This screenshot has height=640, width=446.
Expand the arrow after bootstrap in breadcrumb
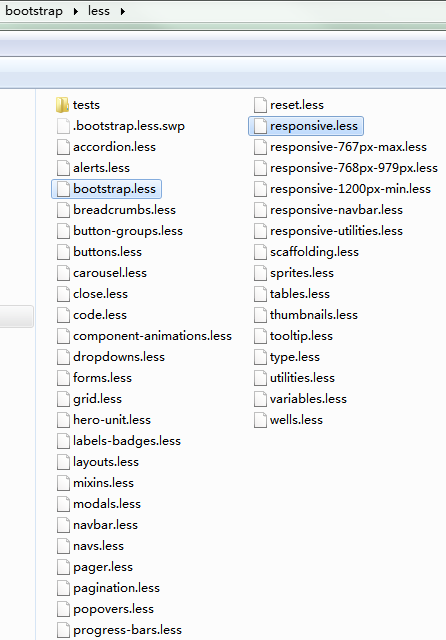click(x=75, y=11)
